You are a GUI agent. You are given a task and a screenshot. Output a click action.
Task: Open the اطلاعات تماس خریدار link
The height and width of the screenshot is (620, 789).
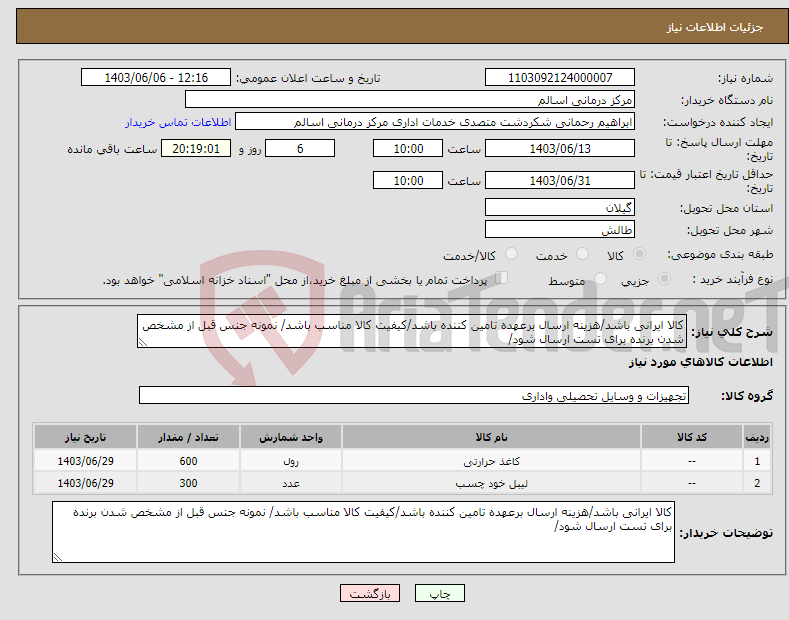[x=178, y=122]
